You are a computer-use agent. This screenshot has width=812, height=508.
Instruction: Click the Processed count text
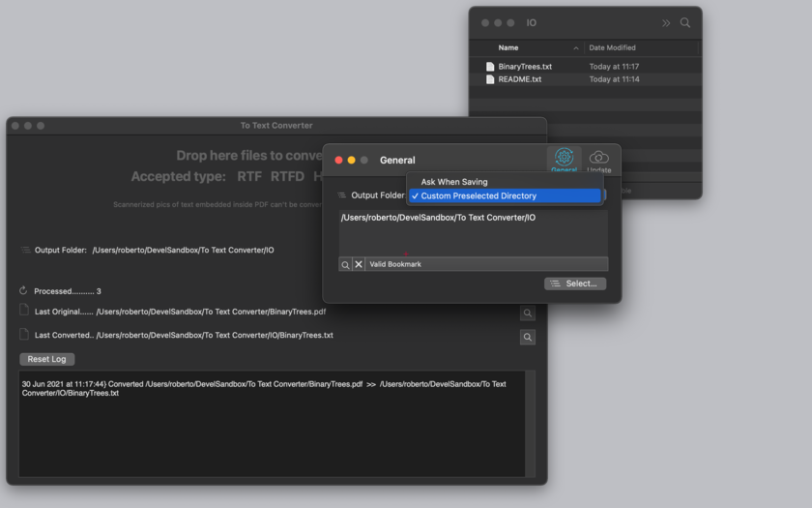[x=68, y=291]
